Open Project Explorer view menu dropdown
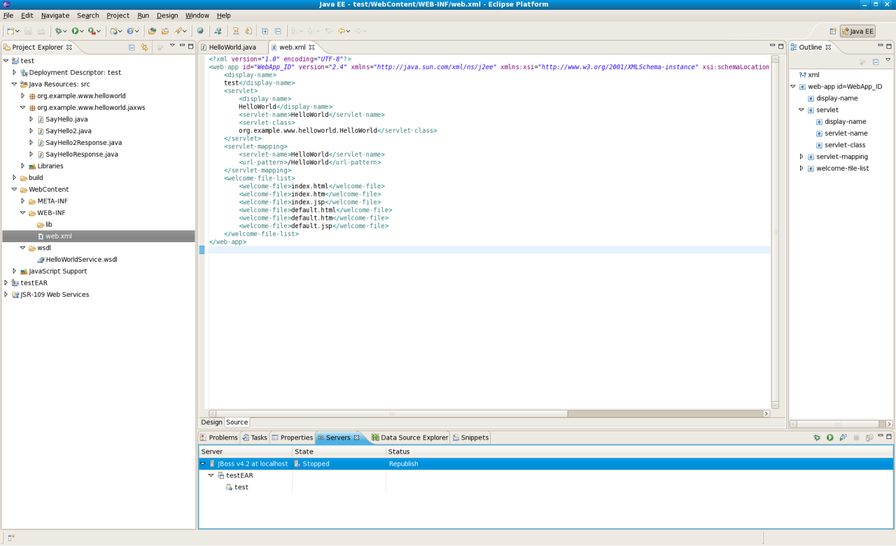The width and height of the screenshot is (896, 546). point(172,47)
